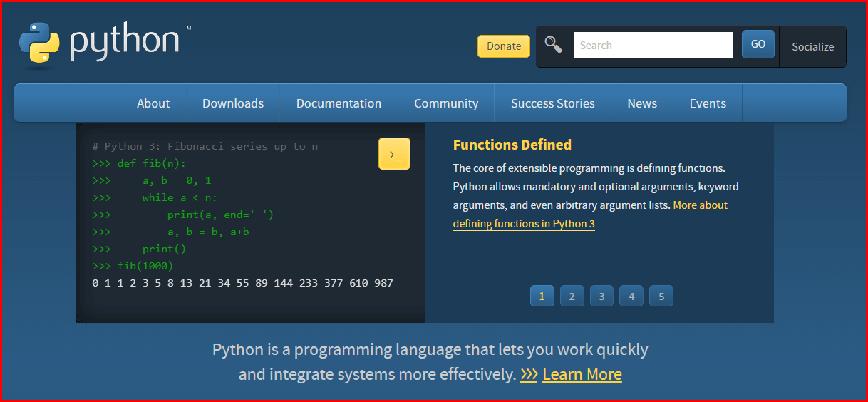The height and width of the screenshot is (402, 868).
Task: Open the Documentation menu
Action: (339, 103)
